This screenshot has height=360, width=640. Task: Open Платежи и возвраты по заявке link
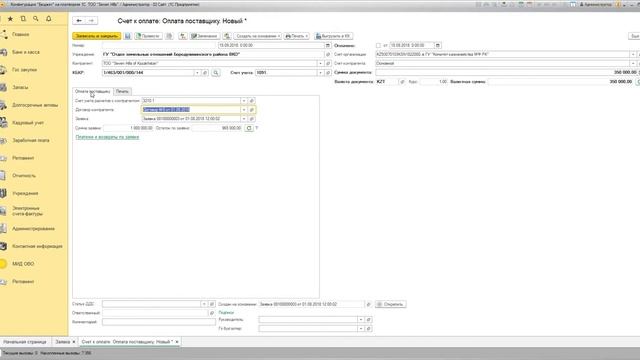tap(107, 137)
